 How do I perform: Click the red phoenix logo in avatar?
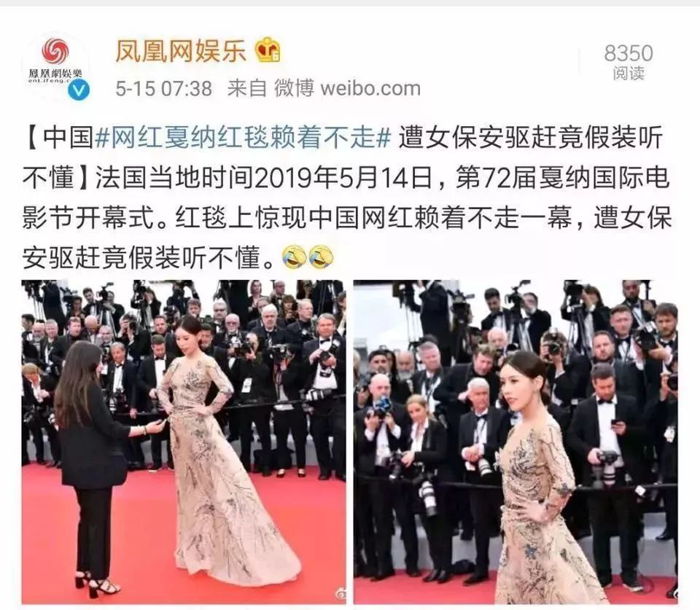(55, 51)
